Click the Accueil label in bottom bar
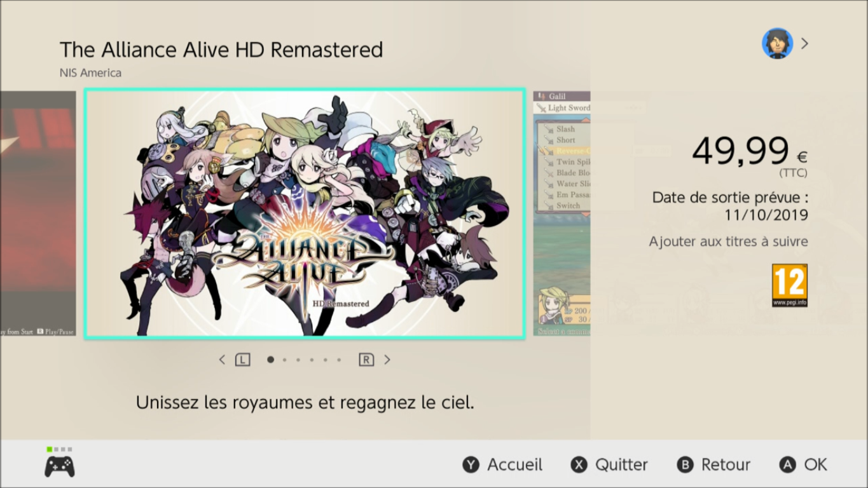The height and width of the screenshot is (488, 868). [514, 464]
